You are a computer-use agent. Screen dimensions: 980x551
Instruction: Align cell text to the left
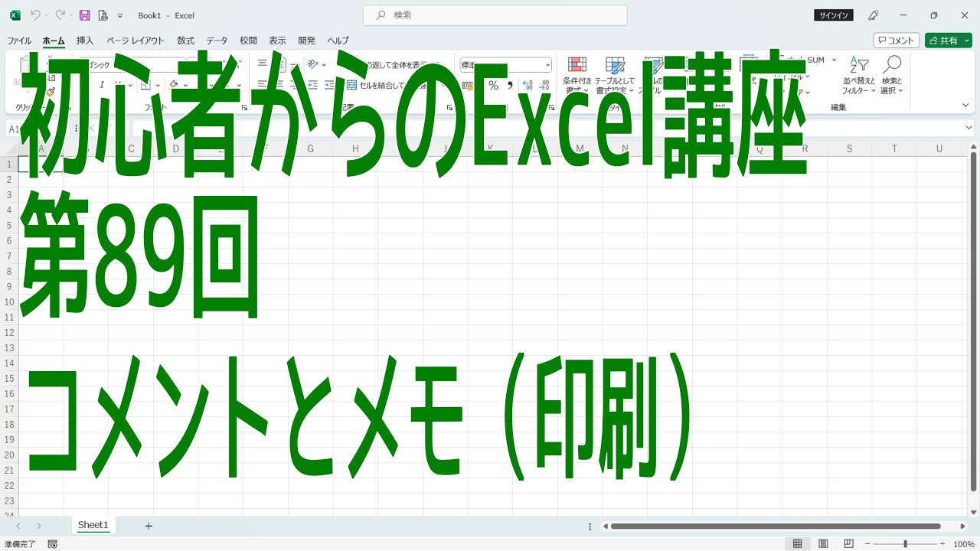tap(262, 85)
